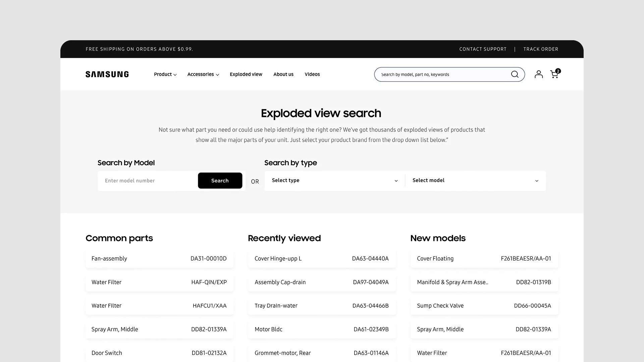Click the top keyword search box
Image resolution: width=644 pixels, height=362 pixels.
(x=443, y=74)
